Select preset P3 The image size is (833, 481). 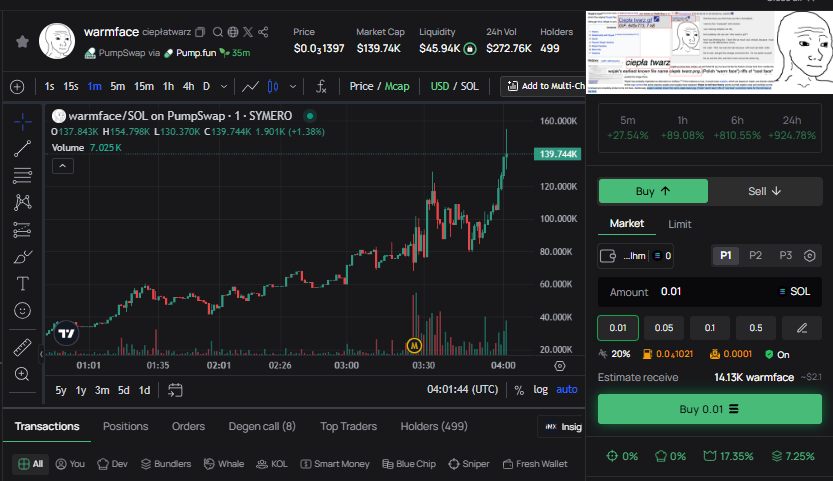pyautogui.click(x=785, y=256)
